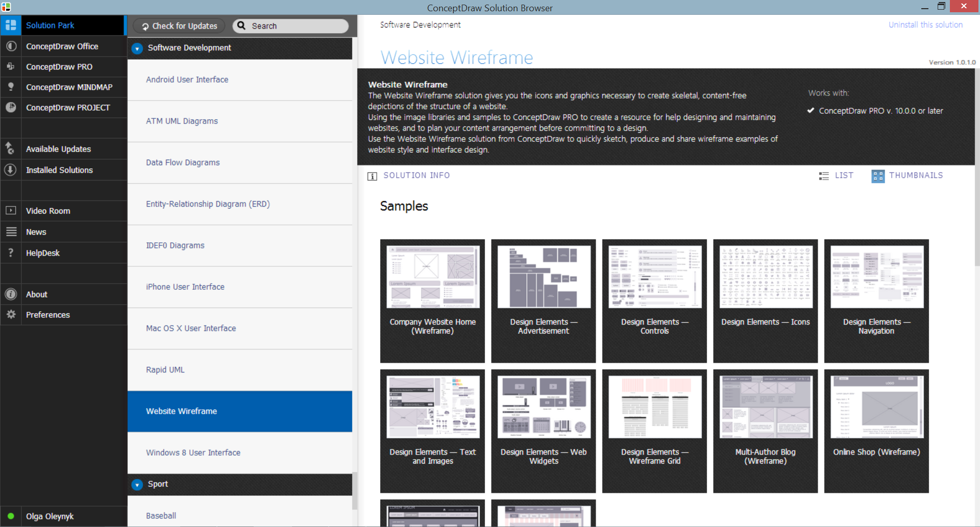The width and height of the screenshot is (980, 527).
Task: Switch to LIST view
Action: (x=844, y=175)
